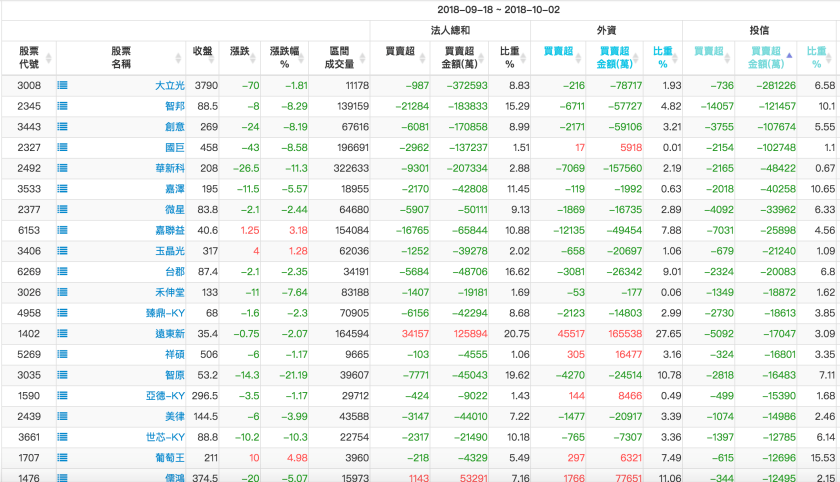
Task: Sort table by 漲跌幅 % column
Action: tap(284, 58)
